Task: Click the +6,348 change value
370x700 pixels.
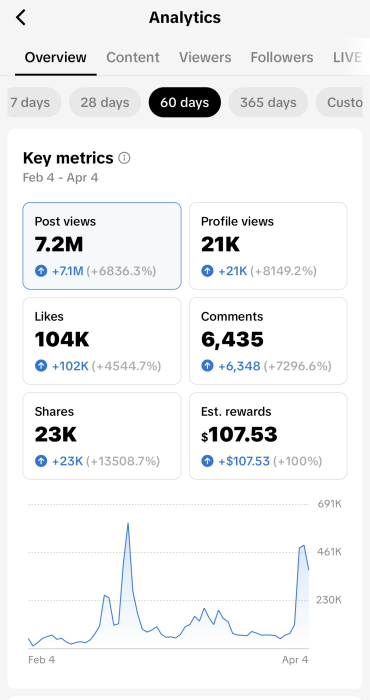Action: (x=239, y=366)
